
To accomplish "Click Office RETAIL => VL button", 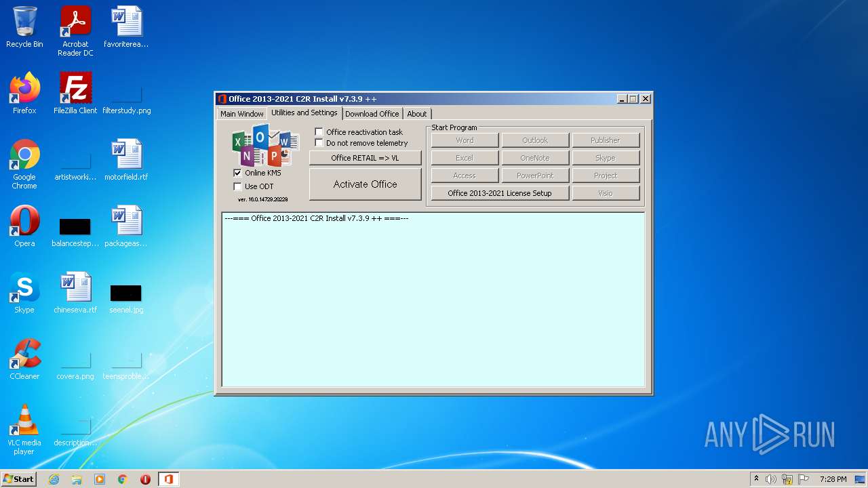I will tap(365, 158).
